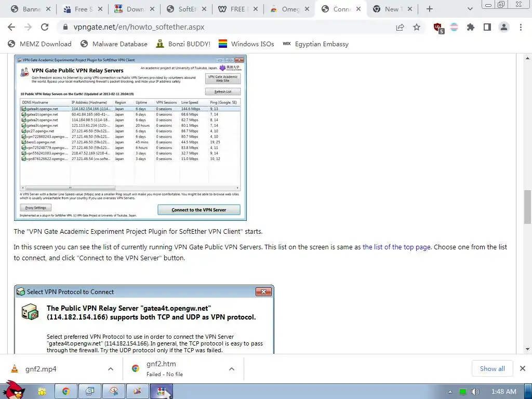Click Show all downloads button
Viewport: 532px width, 399px height.
tap(492, 368)
